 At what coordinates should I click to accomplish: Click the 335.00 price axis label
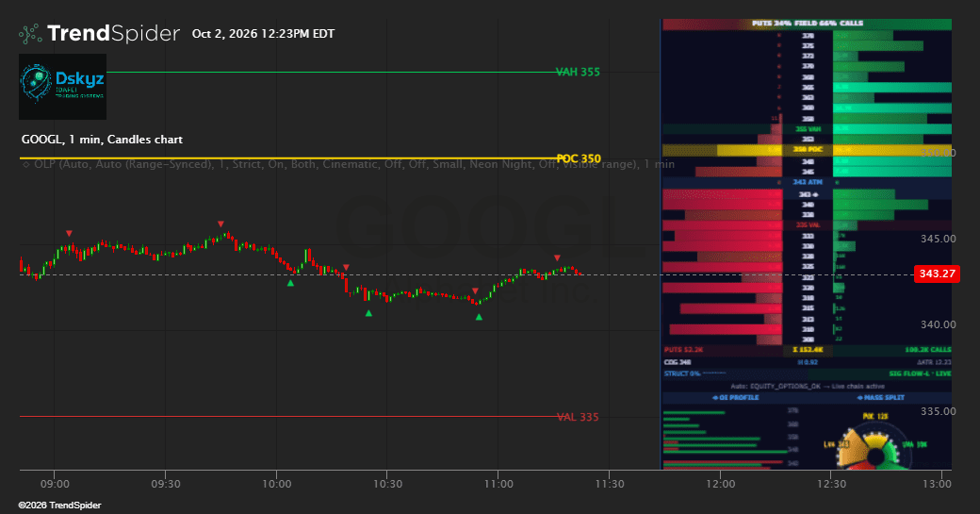(939, 411)
